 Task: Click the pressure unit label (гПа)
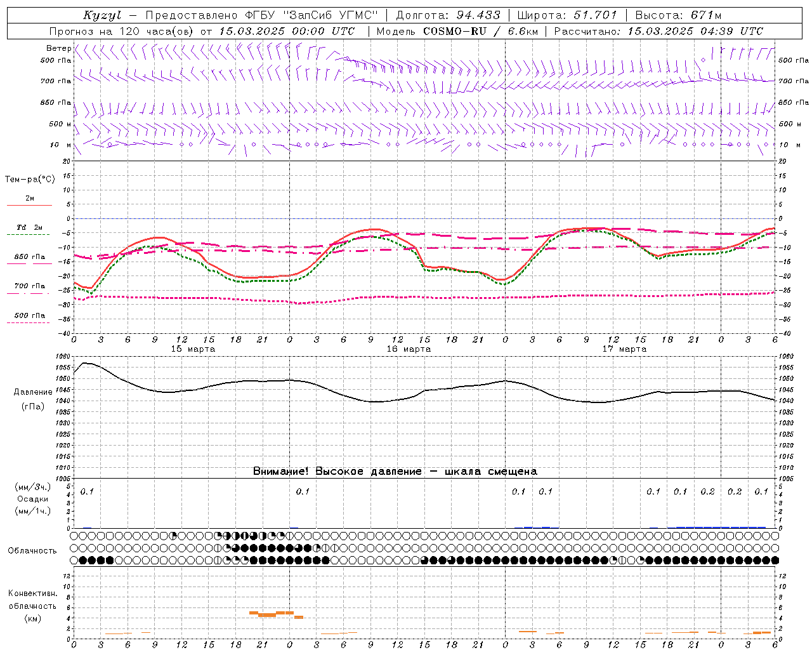coord(33,406)
